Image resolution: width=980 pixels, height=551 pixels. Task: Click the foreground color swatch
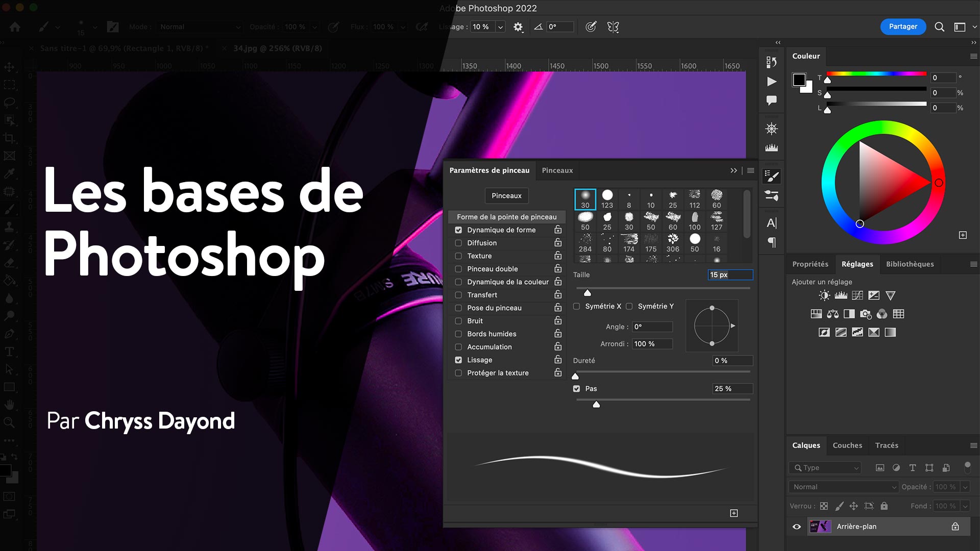[x=799, y=80]
